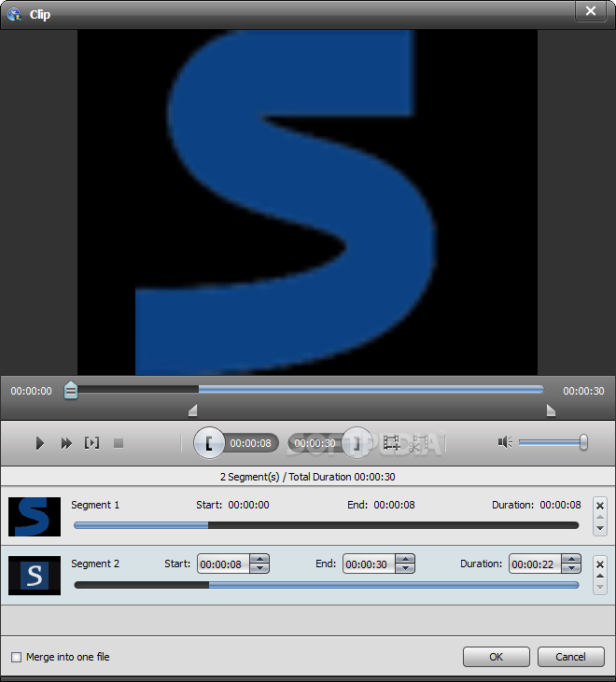Viewport: 616px width, 682px height.
Task: Click the video preview area
Action: [x=308, y=202]
